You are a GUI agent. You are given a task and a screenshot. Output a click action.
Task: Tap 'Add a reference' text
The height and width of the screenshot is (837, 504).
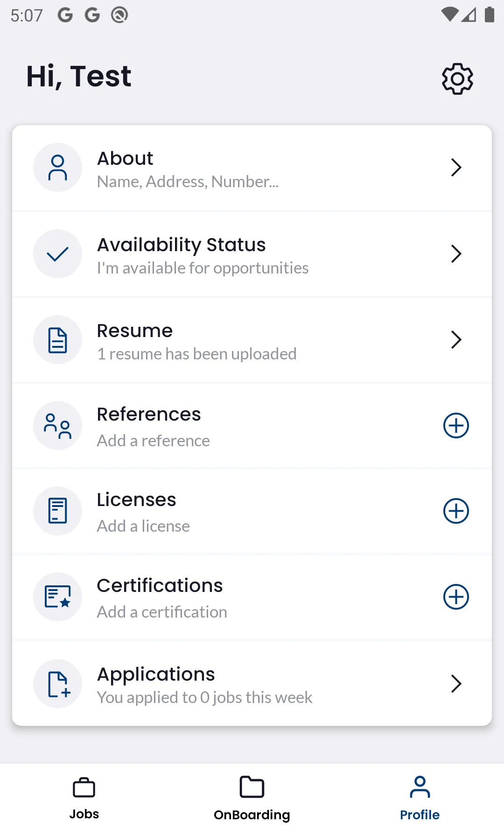pyautogui.click(x=153, y=441)
